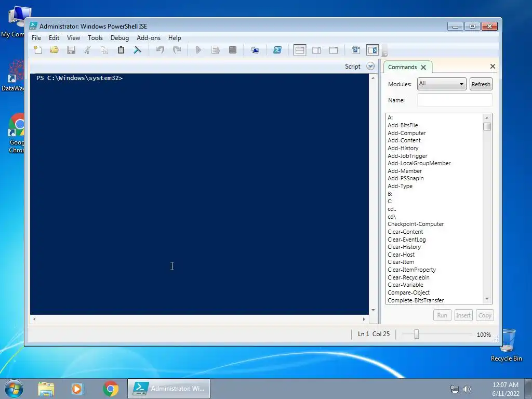The height and width of the screenshot is (399, 532).
Task: Select Clear-Host in the command list
Action: tap(401, 255)
